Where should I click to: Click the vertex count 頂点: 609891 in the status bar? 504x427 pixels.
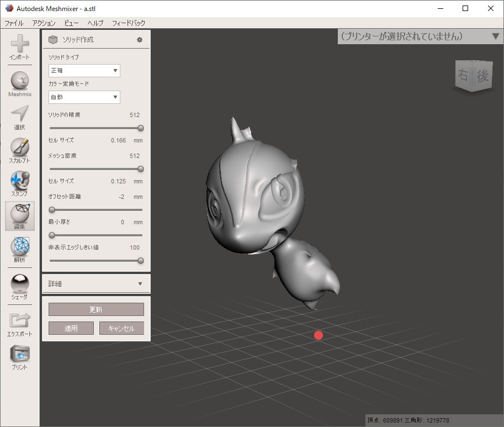tap(385, 420)
